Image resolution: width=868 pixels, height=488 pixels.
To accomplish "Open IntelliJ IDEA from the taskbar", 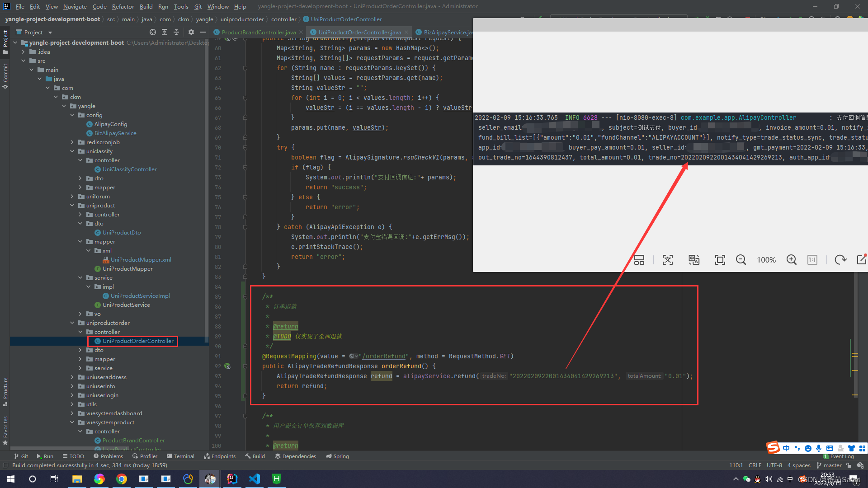I will 232,479.
